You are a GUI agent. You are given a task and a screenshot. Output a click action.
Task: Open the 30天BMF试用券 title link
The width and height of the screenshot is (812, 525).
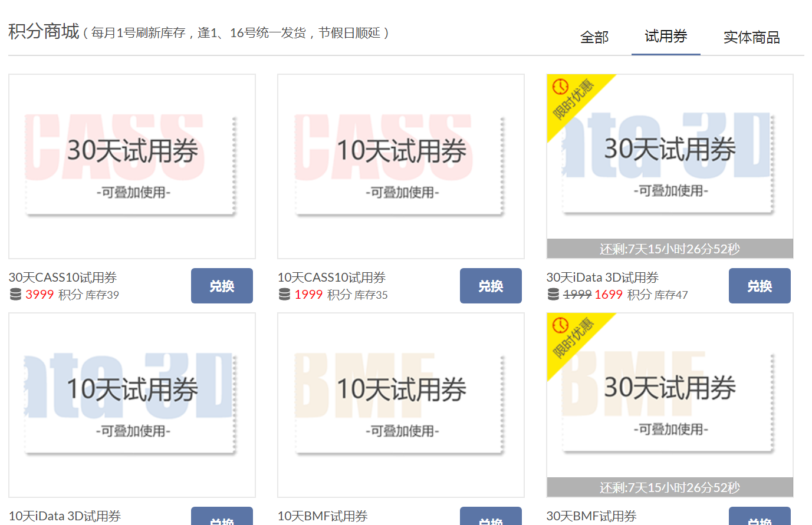(x=591, y=516)
